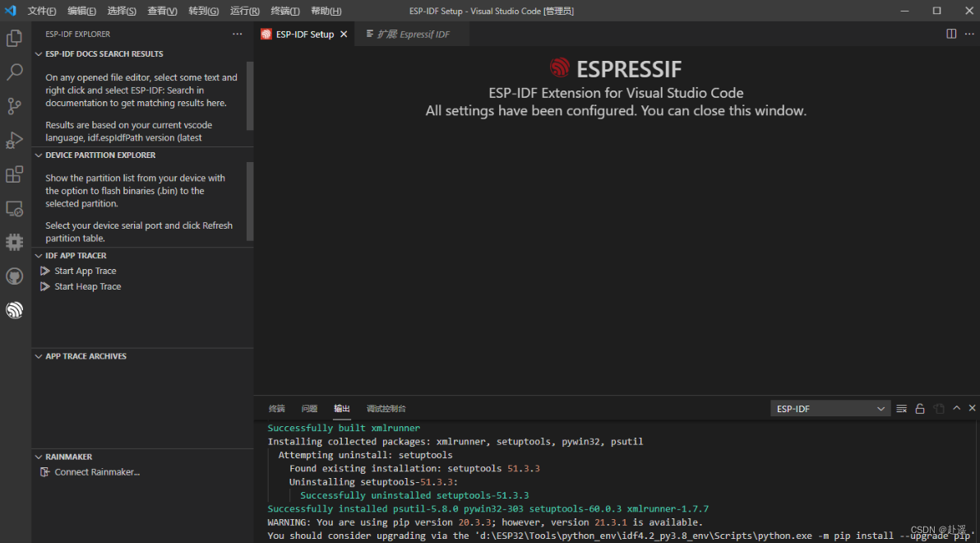Split the editor to the right
The height and width of the screenshot is (543, 980).
pos(951,34)
